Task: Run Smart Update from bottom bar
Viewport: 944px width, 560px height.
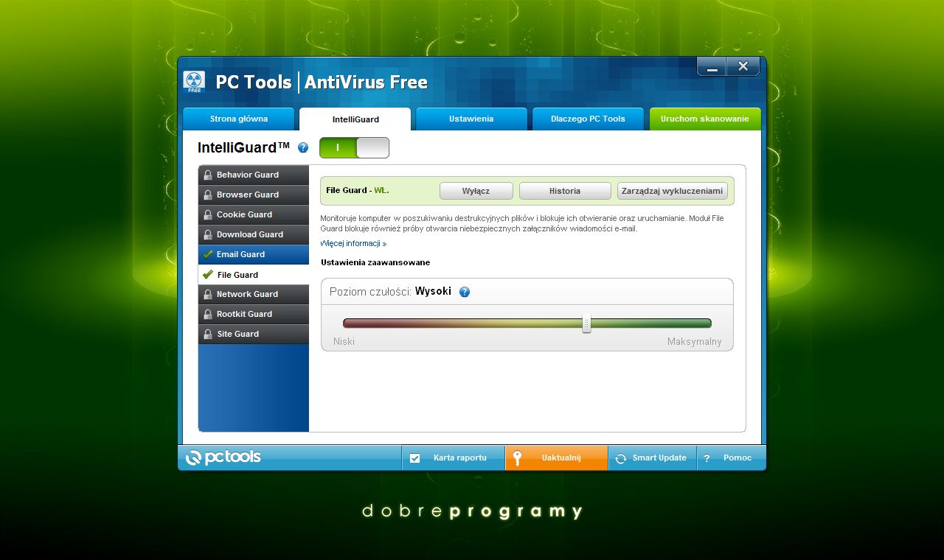Action: (653, 458)
